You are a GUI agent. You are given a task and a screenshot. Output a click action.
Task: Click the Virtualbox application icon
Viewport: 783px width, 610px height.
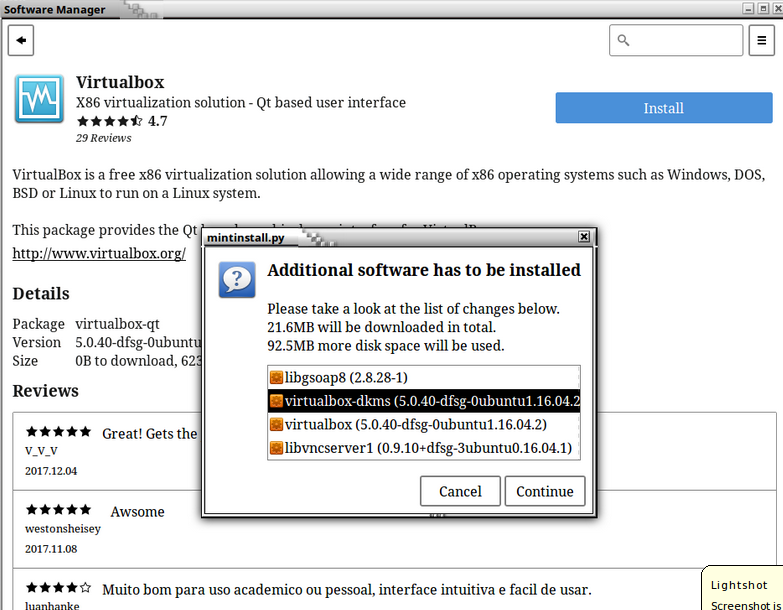coord(39,99)
